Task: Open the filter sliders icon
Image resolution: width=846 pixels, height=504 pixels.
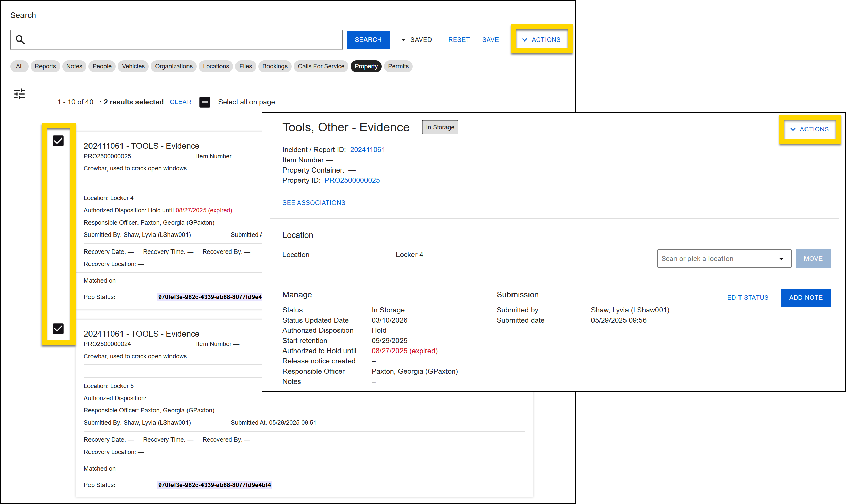Action: [x=19, y=94]
